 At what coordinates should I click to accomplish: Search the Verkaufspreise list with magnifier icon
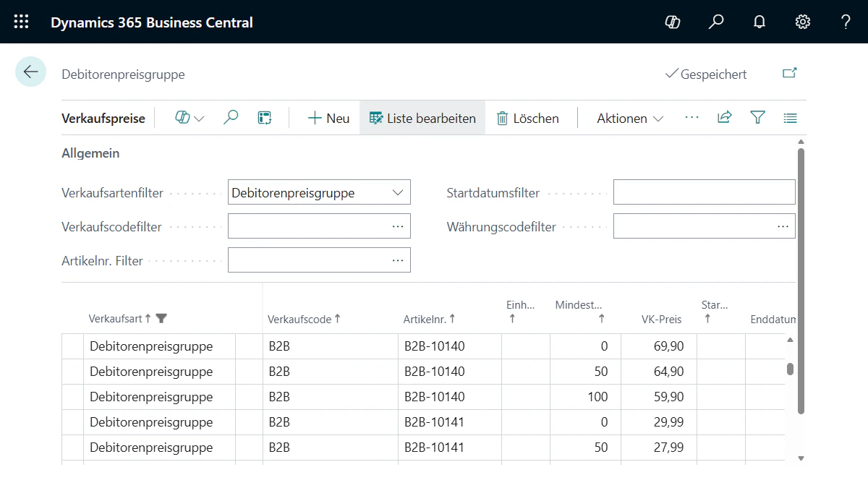231,118
